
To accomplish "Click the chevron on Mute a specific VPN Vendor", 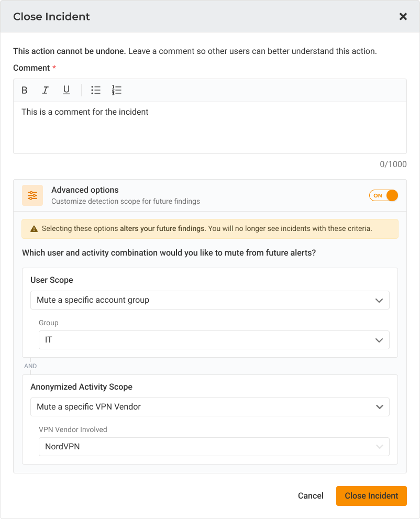I will (x=380, y=407).
